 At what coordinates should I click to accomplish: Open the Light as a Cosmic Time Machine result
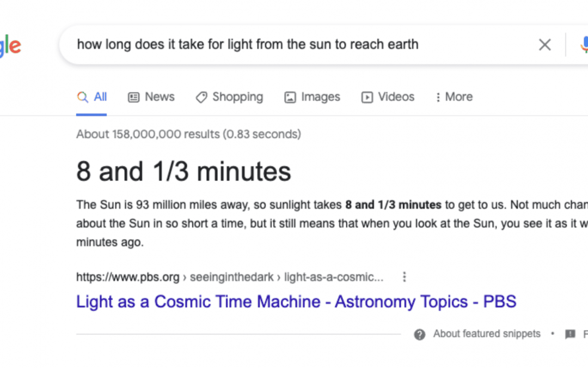(296, 301)
